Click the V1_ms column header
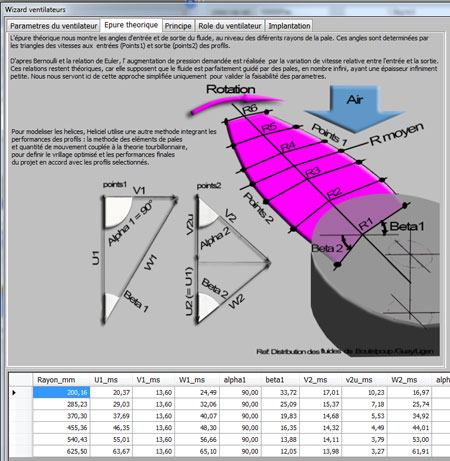The width and height of the screenshot is (450, 461). pyautogui.click(x=154, y=380)
